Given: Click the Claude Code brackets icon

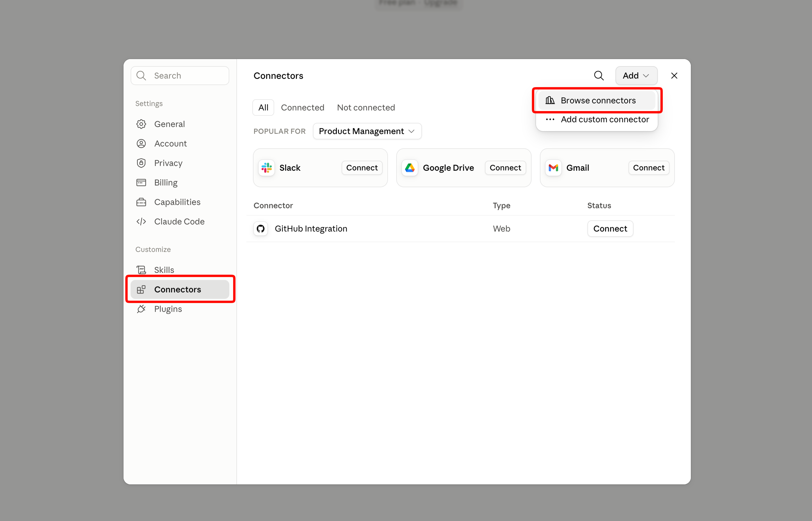Looking at the screenshot, I should tap(141, 222).
